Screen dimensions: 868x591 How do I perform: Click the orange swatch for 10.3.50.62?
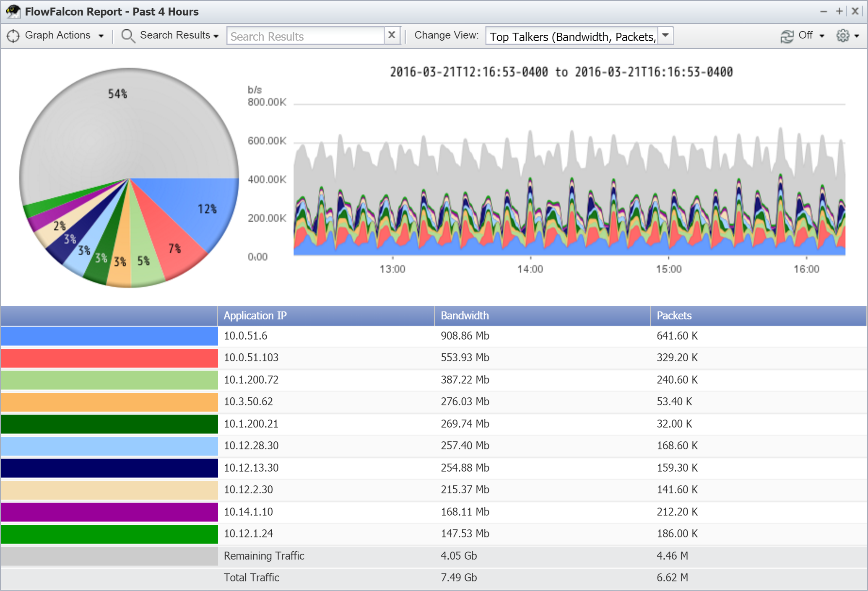109,402
